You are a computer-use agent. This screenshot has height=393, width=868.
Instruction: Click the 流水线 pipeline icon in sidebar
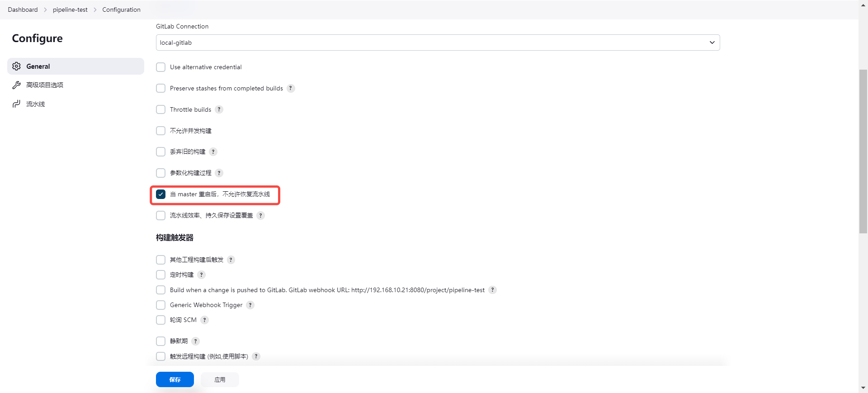click(x=17, y=104)
